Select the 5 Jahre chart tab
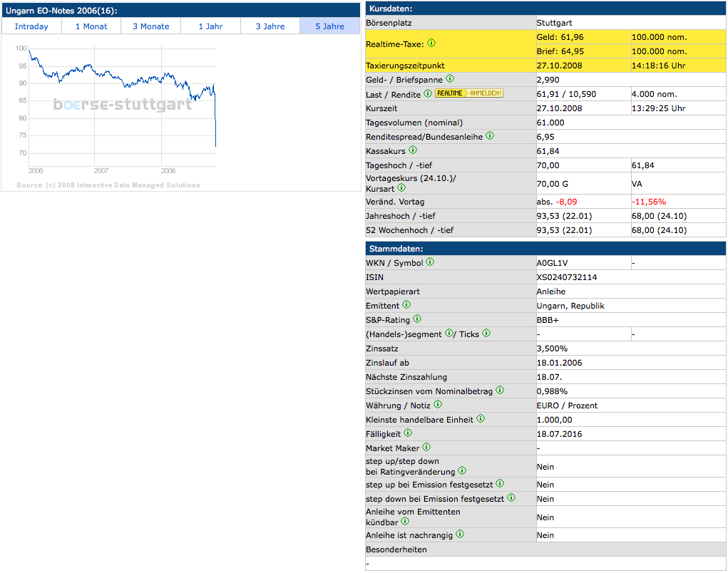 [330, 26]
